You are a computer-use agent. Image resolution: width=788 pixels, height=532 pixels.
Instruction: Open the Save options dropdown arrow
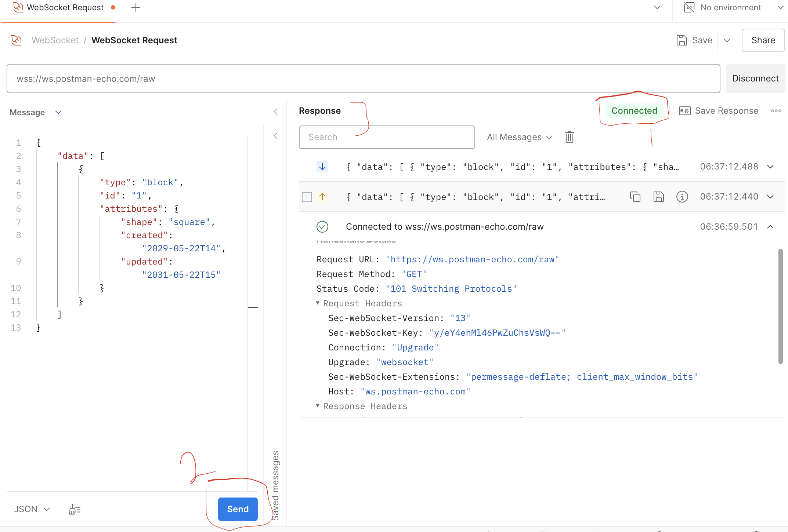coord(727,40)
